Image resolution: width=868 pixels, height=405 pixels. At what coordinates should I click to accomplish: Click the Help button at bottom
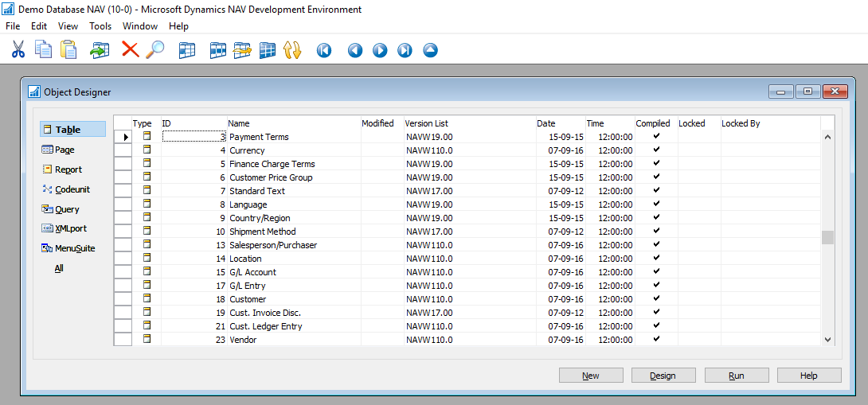[809, 375]
